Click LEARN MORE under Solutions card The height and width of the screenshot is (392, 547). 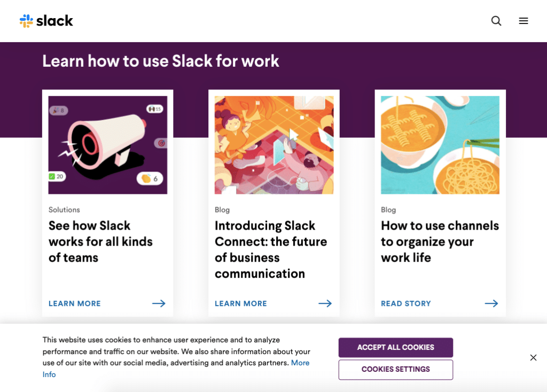tap(75, 303)
